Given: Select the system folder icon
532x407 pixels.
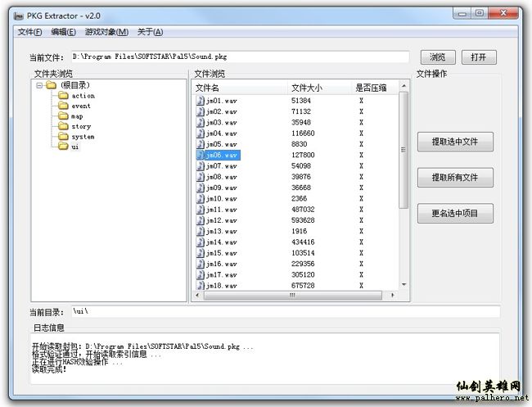Looking at the screenshot, I should point(62,137).
